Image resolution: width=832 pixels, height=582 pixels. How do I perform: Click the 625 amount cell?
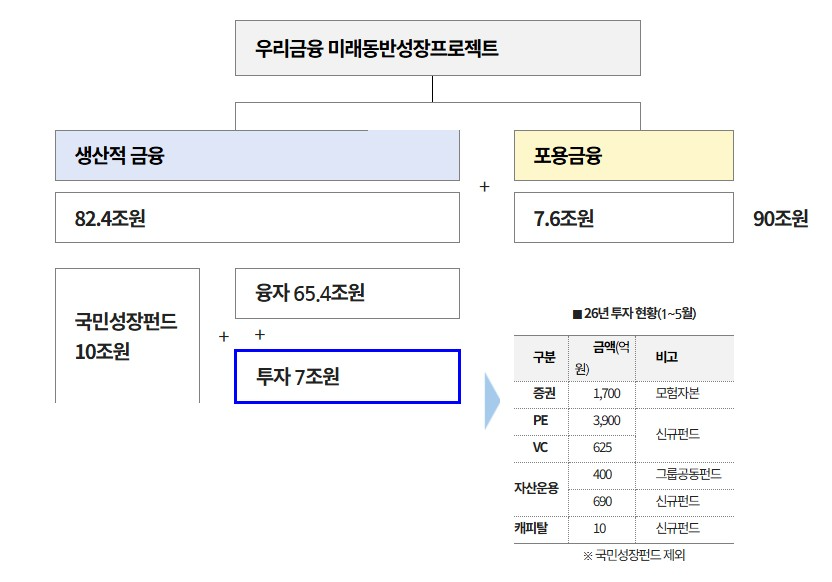pos(602,447)
